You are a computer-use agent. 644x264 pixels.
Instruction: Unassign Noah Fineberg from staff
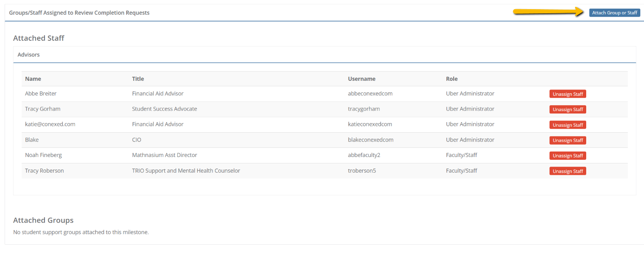click(x=568, y=156)
